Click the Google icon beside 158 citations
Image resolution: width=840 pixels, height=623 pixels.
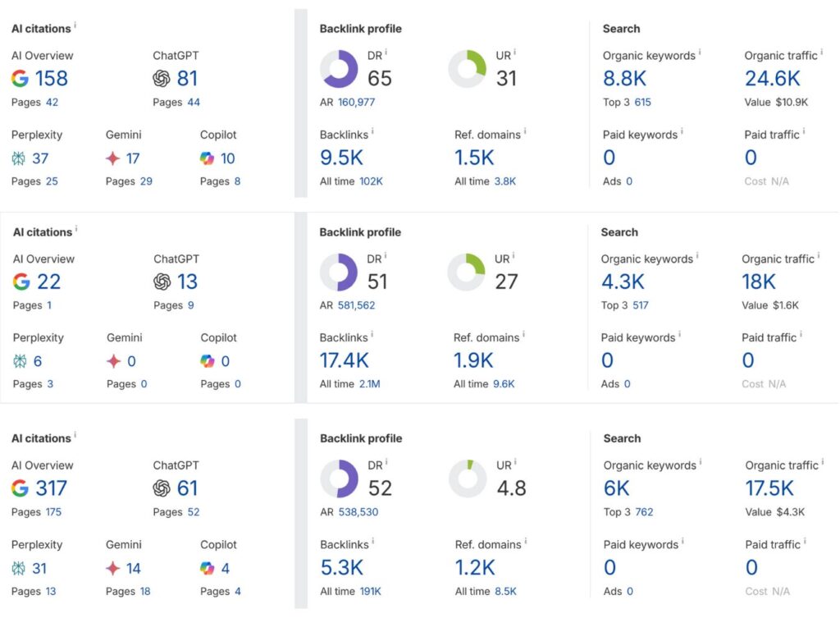(20, 79)
